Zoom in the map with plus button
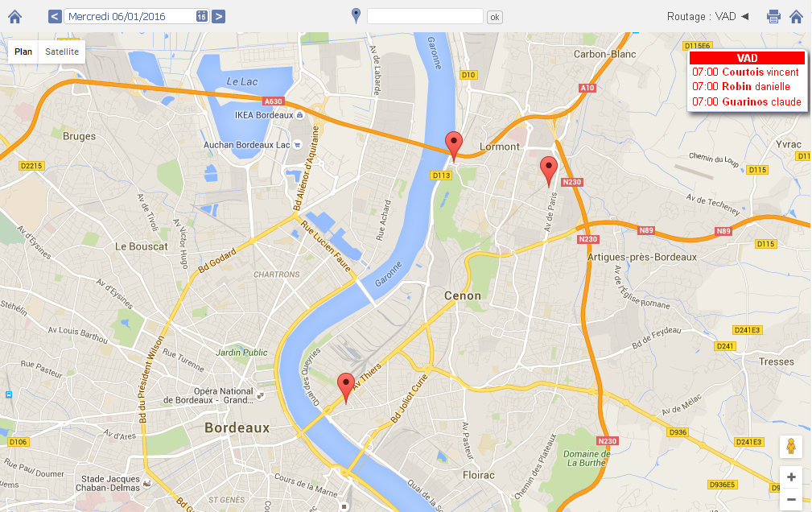Viewport: 812px width, 512px height. 791,477
